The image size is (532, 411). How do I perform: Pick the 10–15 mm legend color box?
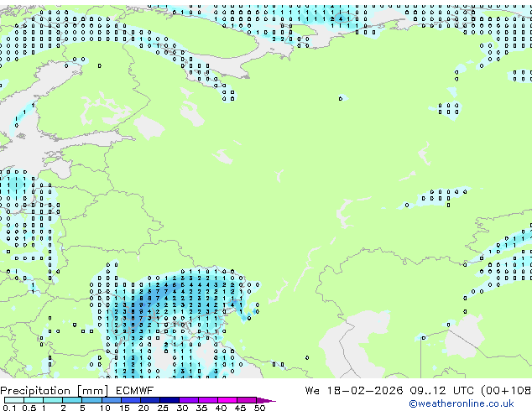tap(111, 400)
